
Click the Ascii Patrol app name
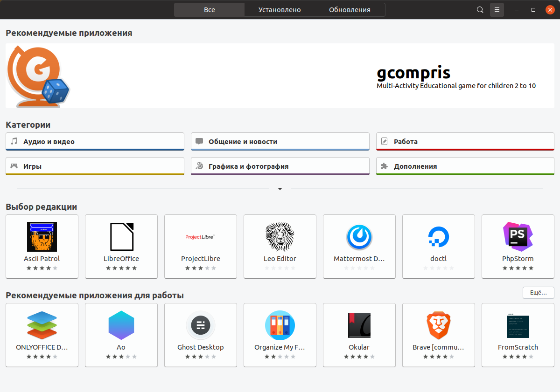tap(42, 259)
